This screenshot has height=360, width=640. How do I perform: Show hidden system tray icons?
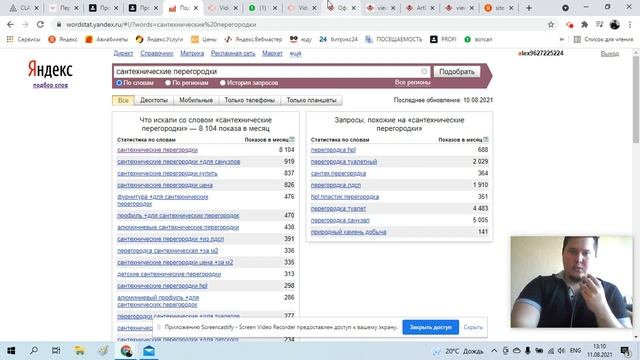tap(494, 351)
